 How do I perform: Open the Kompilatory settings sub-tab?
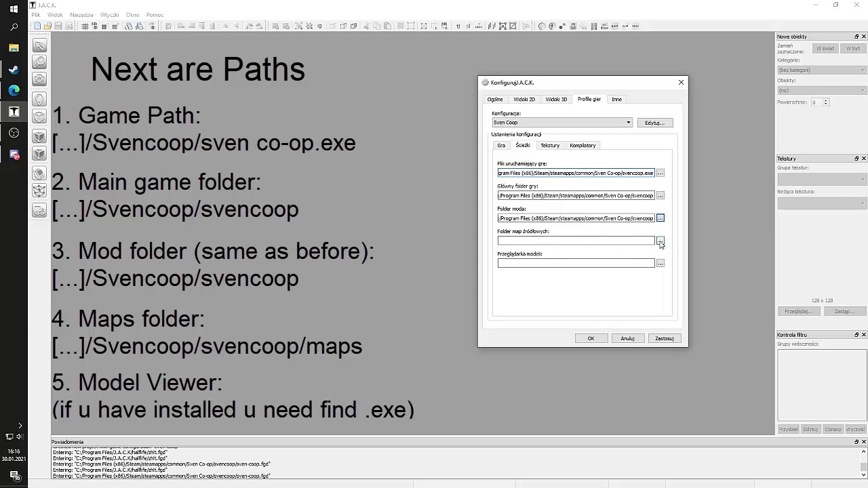pyautogui.click(x=583, y=146)
